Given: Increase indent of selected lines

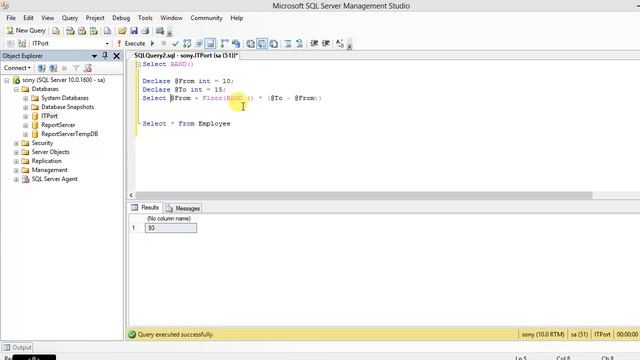Looking at the screenshot, I should coord(326,43).
